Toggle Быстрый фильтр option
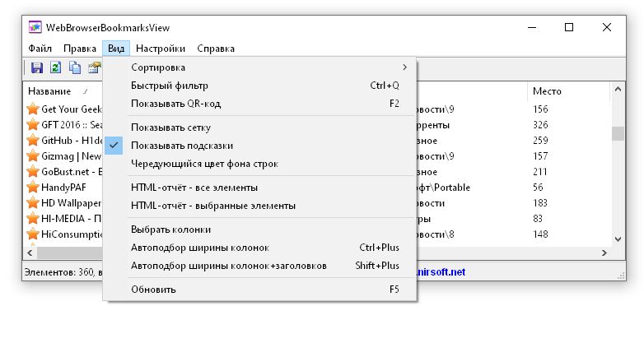 click(x=259, y=86)
